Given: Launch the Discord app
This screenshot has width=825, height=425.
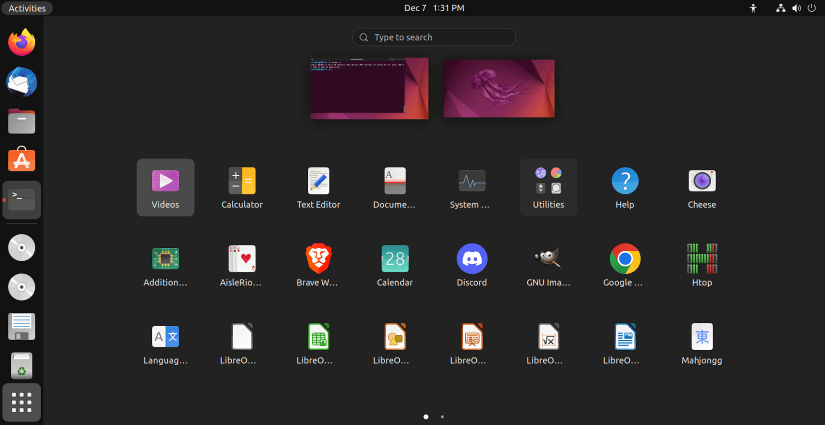Looking at the screenshot, I should [x=472, y=265].
